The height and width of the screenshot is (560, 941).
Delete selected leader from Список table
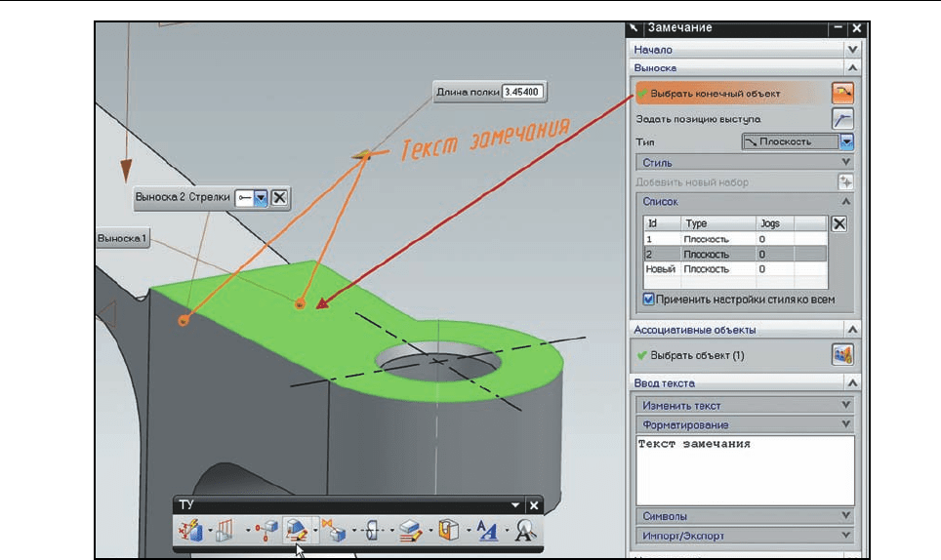[839, 223]
